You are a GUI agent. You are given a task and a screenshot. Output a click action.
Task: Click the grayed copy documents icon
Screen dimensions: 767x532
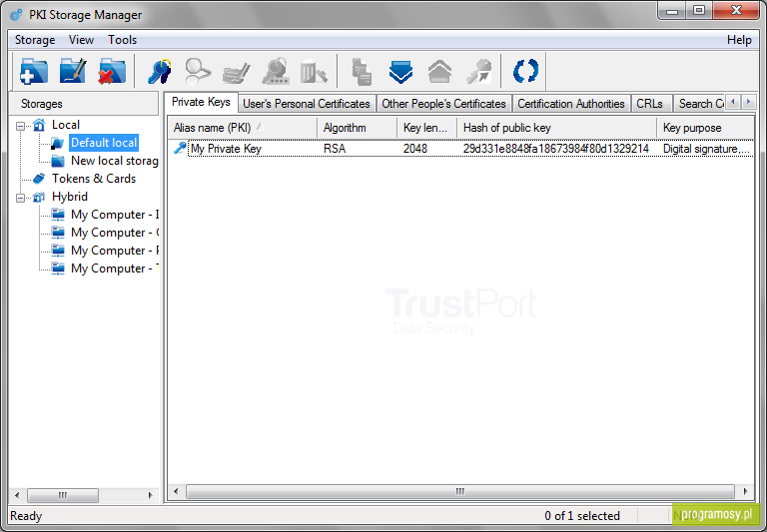point(362,72)
